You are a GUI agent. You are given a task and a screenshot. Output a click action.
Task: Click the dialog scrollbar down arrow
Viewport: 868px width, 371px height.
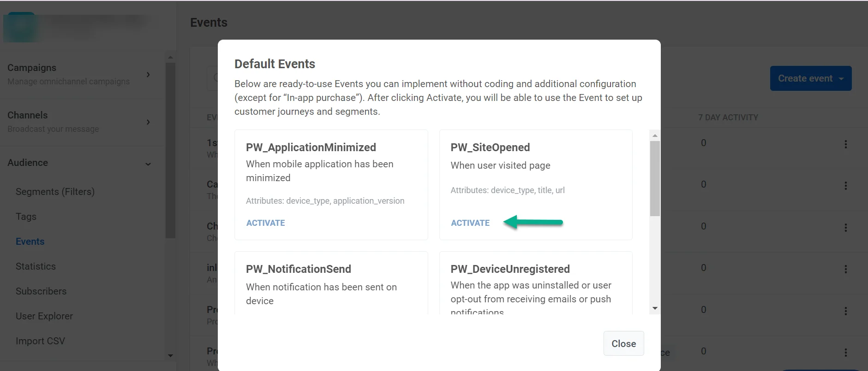click(x=654, y=308)
